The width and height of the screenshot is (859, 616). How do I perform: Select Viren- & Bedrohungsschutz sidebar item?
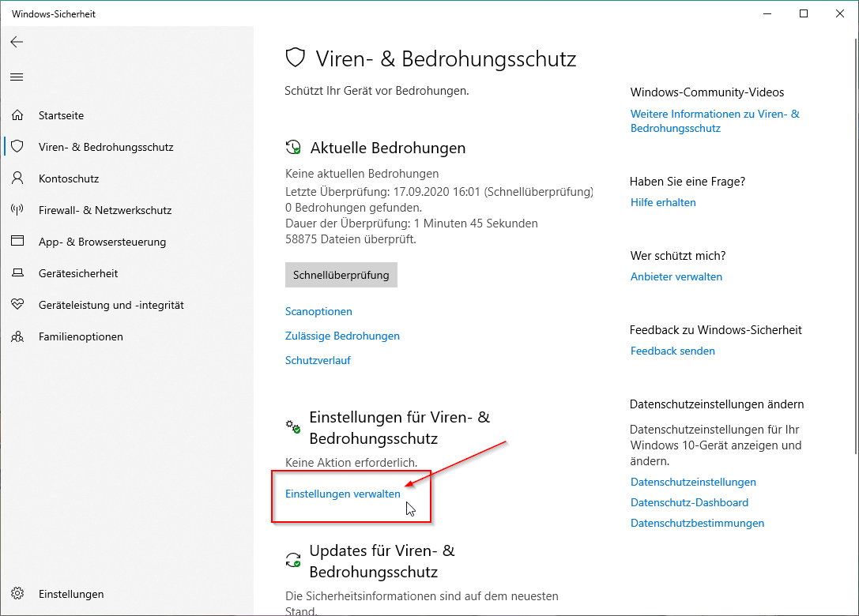106,148
